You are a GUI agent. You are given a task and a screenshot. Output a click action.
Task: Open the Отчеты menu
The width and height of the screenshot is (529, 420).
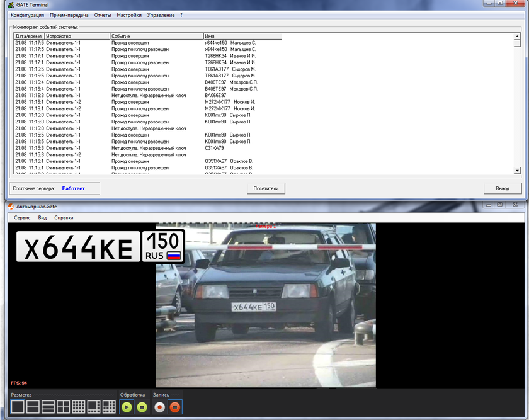point(103,15)
